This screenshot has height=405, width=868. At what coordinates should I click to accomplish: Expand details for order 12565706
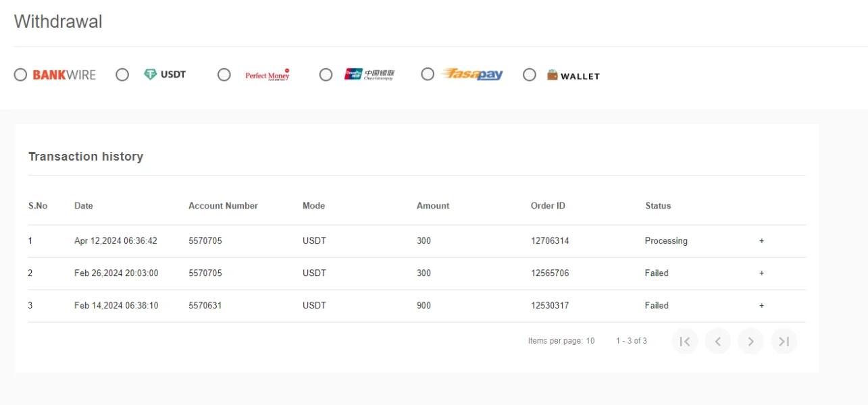761,273
